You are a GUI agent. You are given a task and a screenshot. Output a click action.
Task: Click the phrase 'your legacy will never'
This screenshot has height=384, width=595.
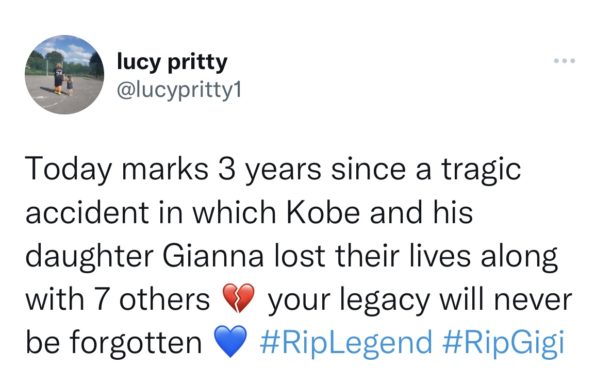pyautogui.click(x=420, y=301)
